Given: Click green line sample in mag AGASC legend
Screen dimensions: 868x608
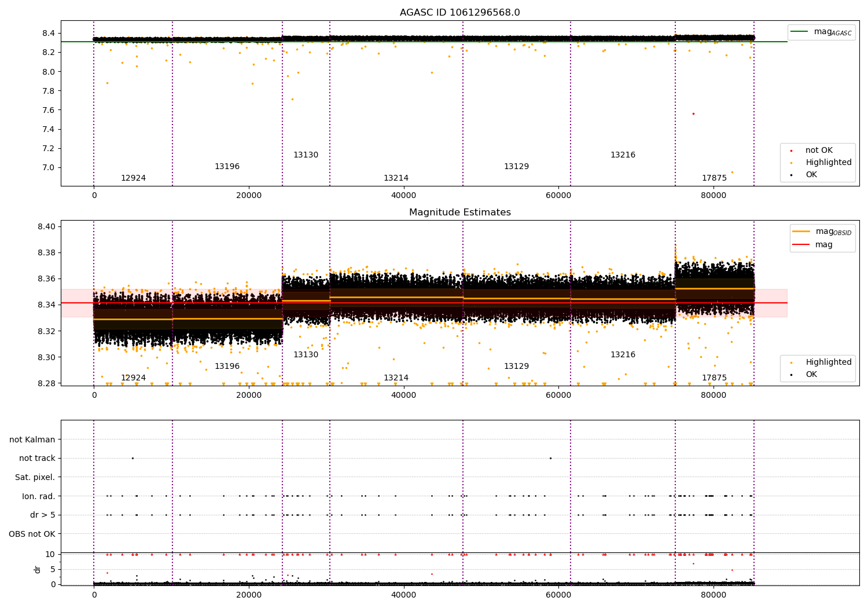Looking at the screenshot, I should pyautogui.click(x=800, y=32).
